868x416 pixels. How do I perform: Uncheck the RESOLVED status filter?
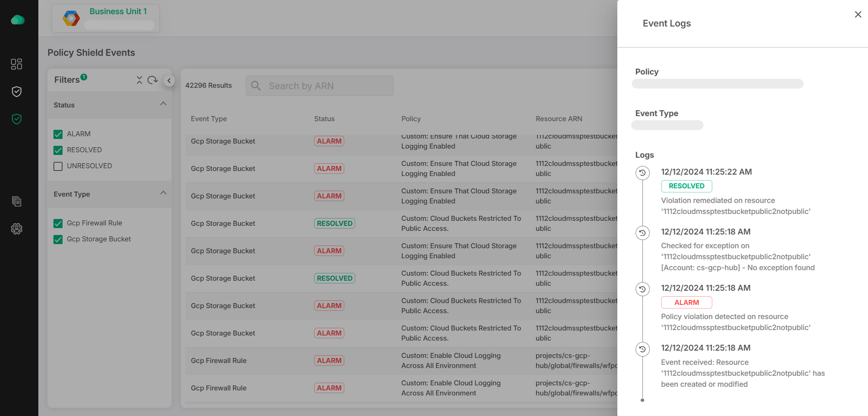[x=58, y=150]
